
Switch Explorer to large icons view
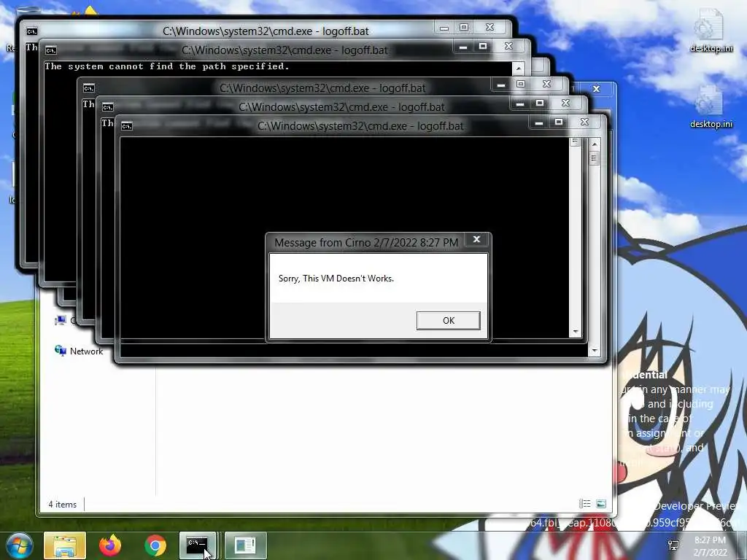[601, 503]
